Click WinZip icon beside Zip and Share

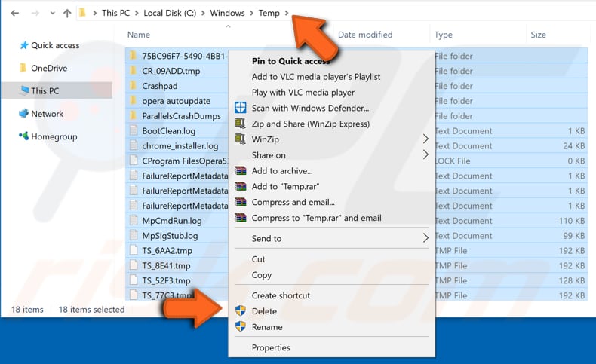click(x=240, y=124)
